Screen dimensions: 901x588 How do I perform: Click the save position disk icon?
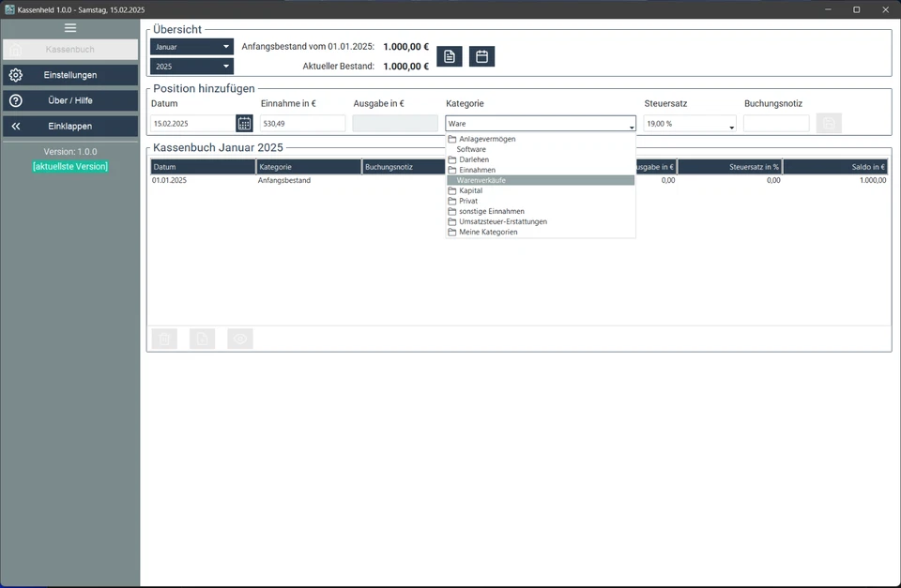[x=829, y=123]
